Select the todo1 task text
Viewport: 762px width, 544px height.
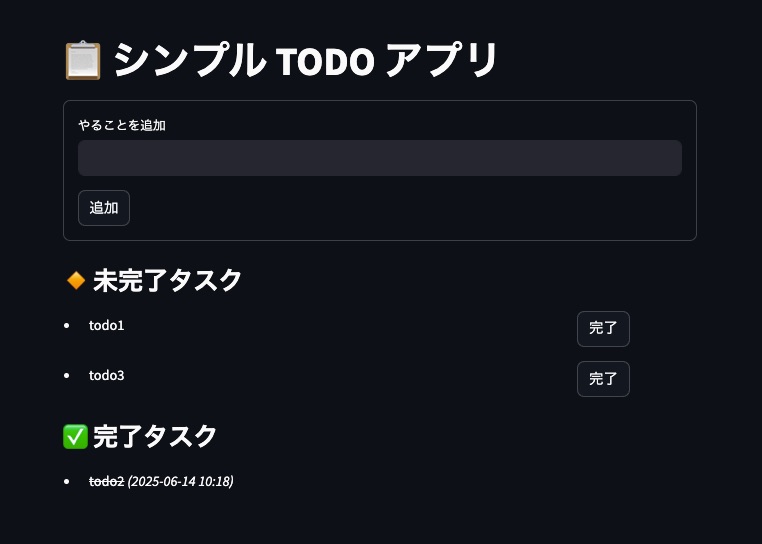(x=106, y=326)
